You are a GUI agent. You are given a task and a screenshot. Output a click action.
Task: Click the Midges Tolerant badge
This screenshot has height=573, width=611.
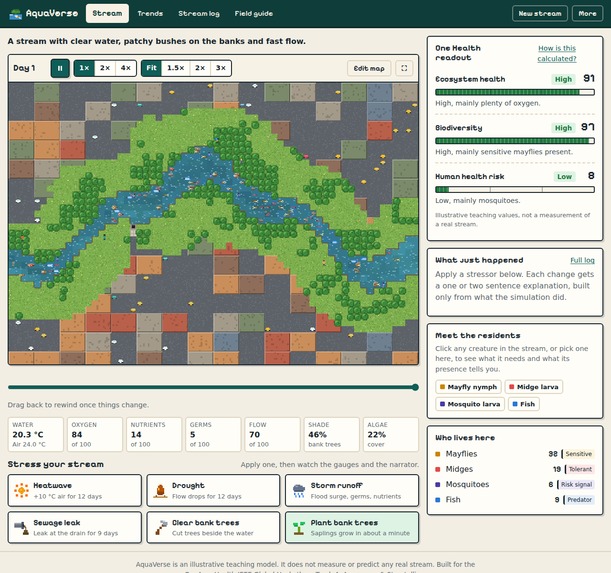point(580,469)
